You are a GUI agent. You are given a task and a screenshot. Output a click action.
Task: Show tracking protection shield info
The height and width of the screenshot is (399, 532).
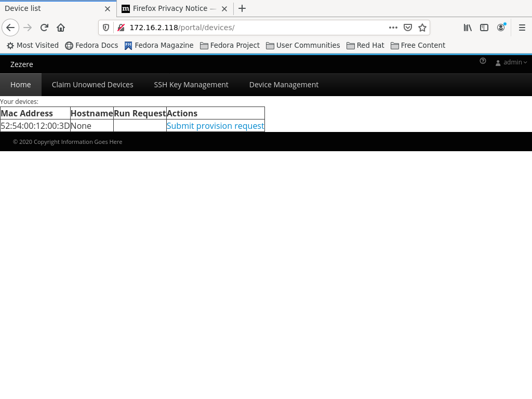click(x=106, y=28)
